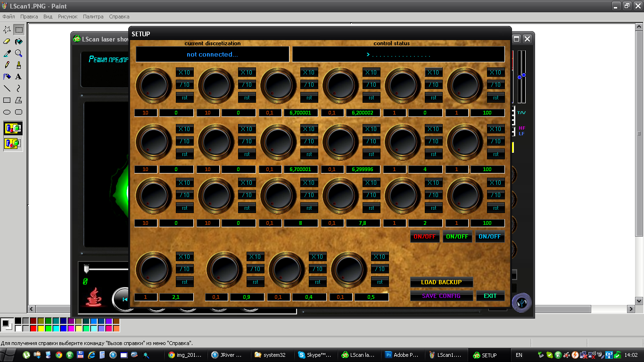Select the Rounded Rectangle tool
The height and width of the screenshot is (362, 644).
19,112
